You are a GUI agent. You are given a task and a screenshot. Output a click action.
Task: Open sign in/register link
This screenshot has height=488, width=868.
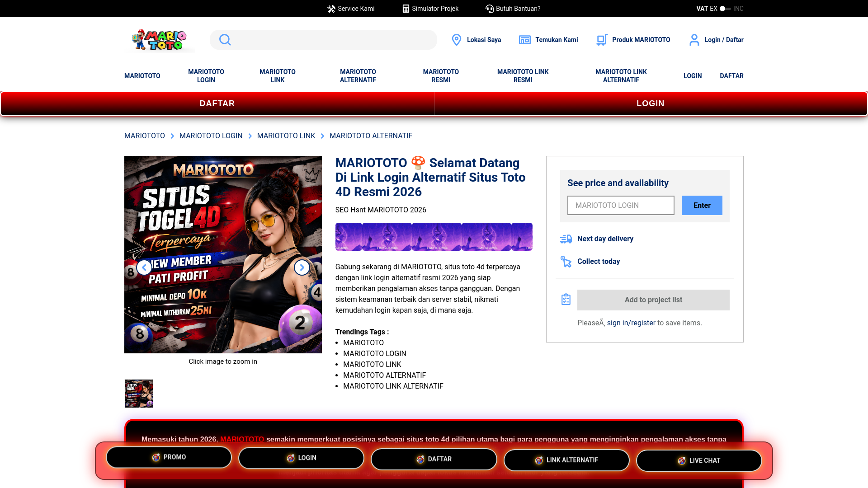pyautogui.click(x=631, y=323)
